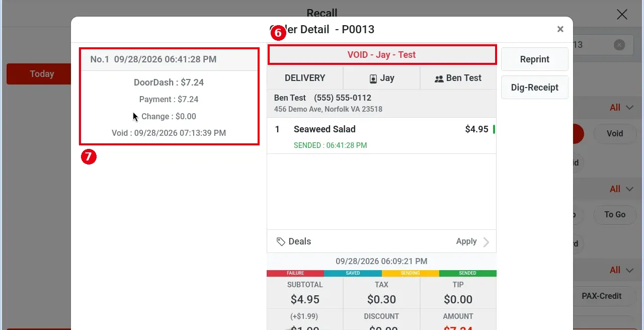Click the AMOUNT cell
Viewport: 644px width, 330px height.
[458, 319]
